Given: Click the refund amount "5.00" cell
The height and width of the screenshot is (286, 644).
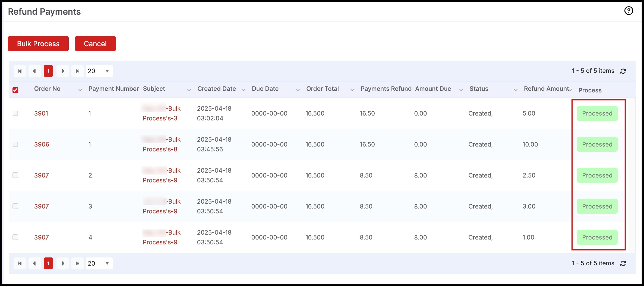Looking at the screenshot, I should 529,113.
